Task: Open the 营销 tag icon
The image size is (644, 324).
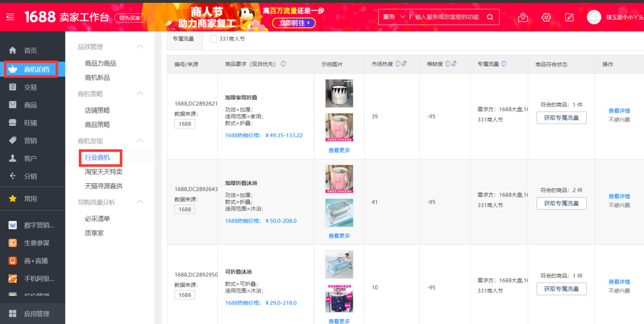Action: [x=13, y=140]
